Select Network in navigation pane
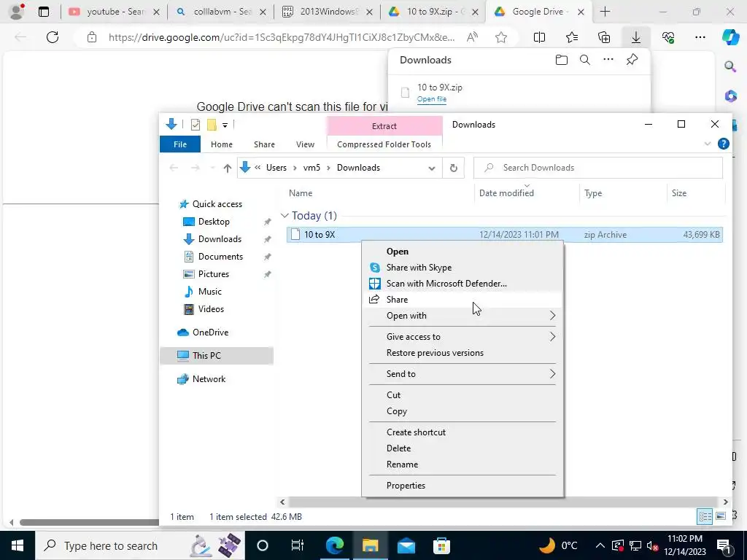This screenshot has height=560, width=747. coord(209,379)
